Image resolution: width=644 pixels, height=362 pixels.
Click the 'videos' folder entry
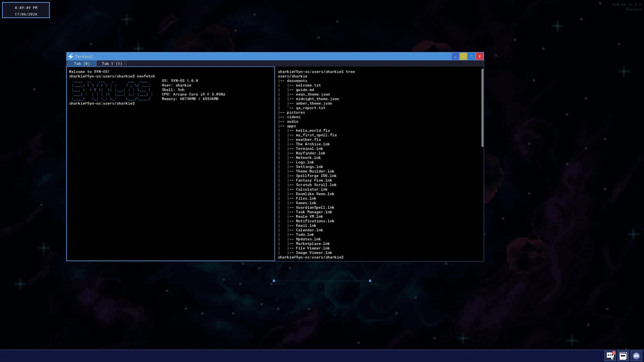(293, 117)
